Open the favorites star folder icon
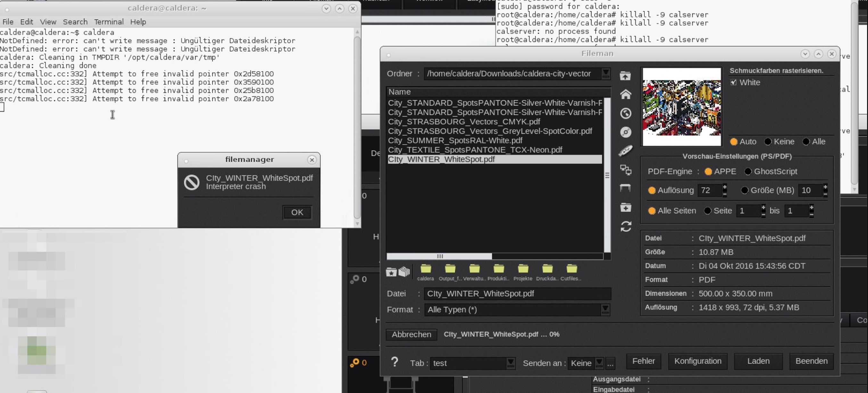 391,272
